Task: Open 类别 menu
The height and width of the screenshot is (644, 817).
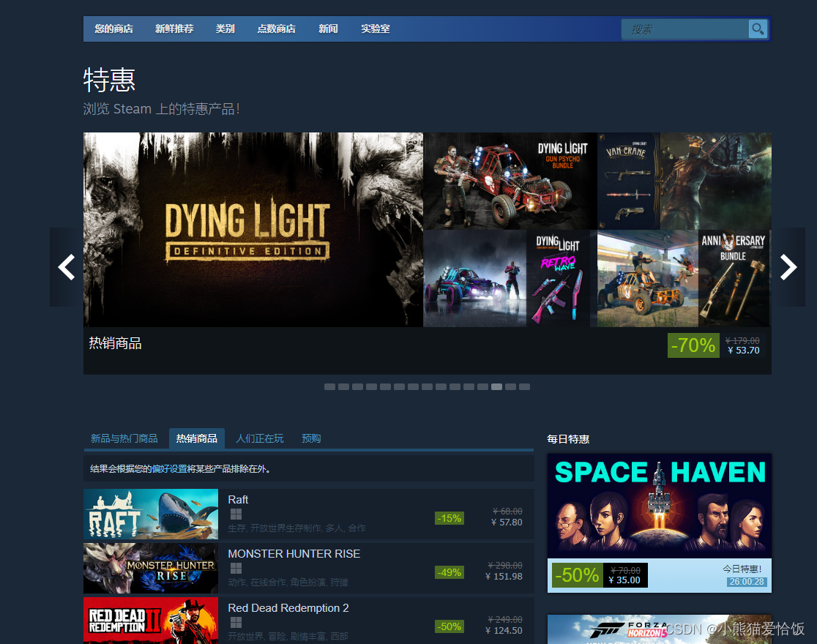Action: click(225, 29)
